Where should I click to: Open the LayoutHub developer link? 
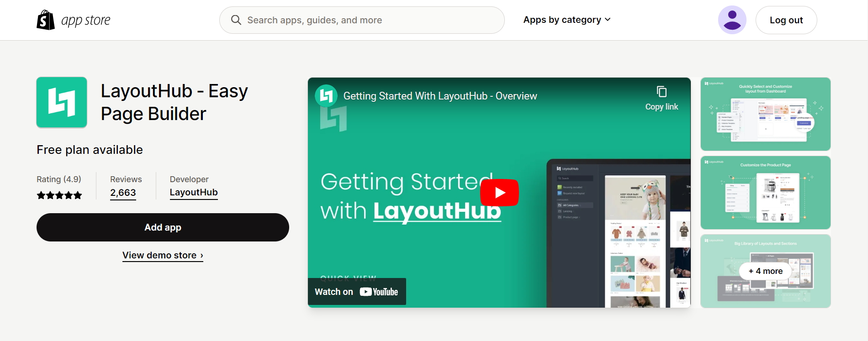[x=194, y=193]
